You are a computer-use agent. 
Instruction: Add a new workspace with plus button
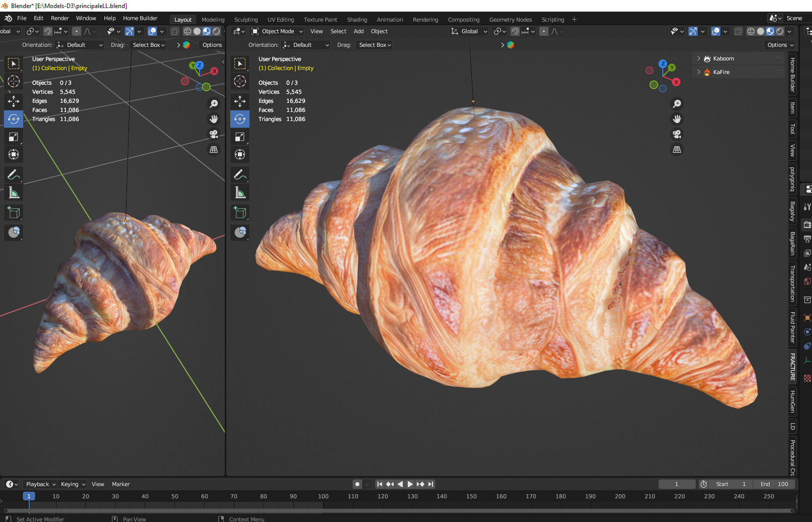coord(574,20)
